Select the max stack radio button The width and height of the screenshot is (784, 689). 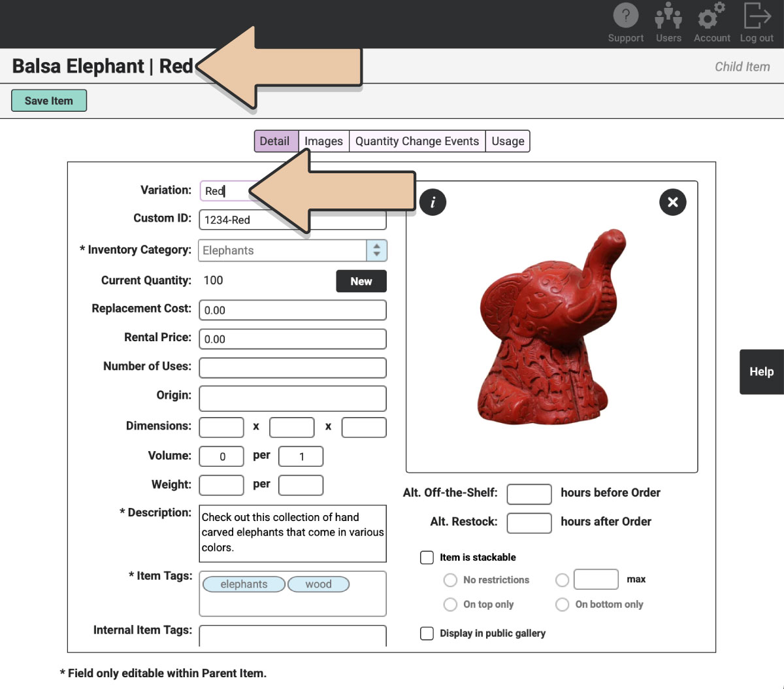point(562,580)
